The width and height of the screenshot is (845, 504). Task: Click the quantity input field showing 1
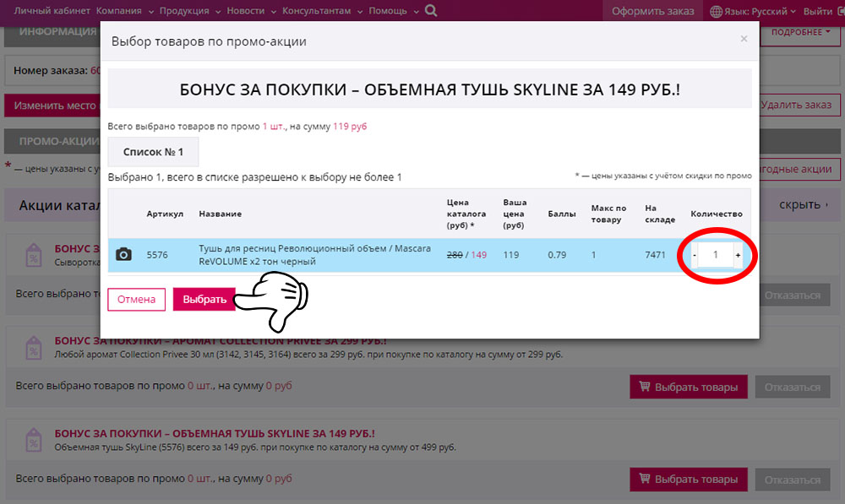[x=716, y=255]
